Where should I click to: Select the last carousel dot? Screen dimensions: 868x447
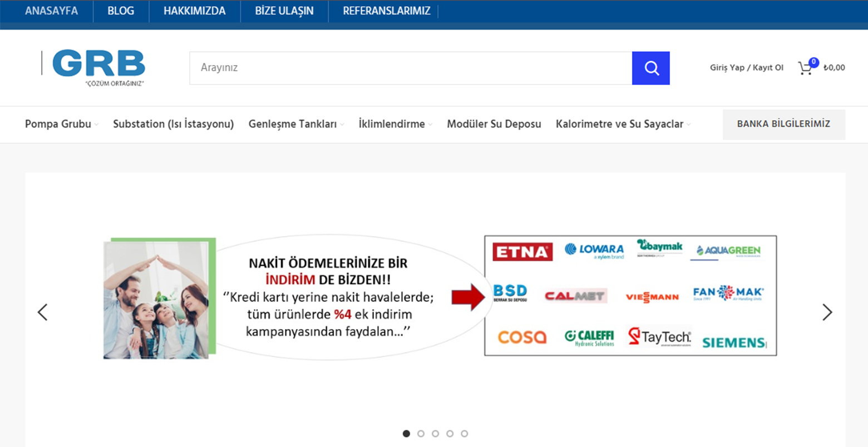[x=464, y=434]
